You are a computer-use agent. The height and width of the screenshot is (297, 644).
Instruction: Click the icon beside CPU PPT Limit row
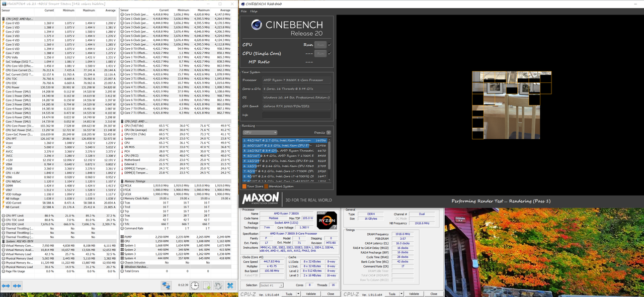4,216
